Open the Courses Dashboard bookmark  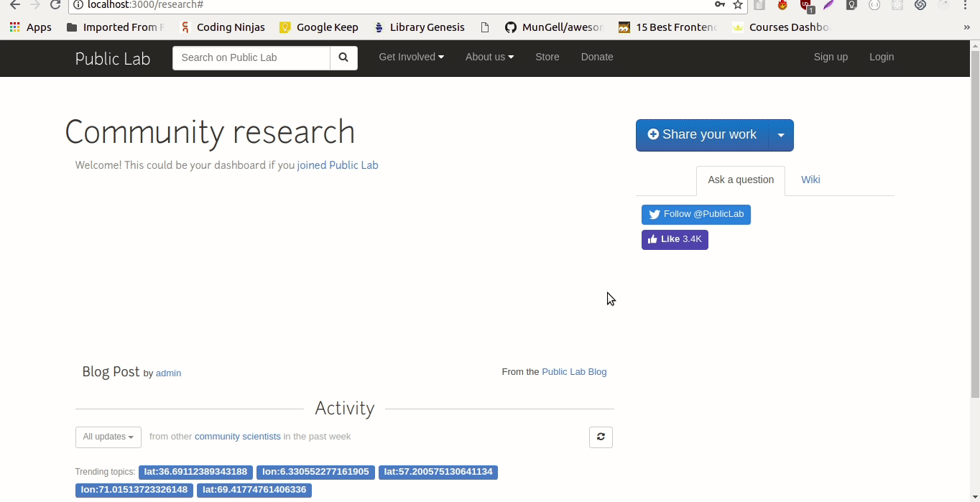(781, 27)
